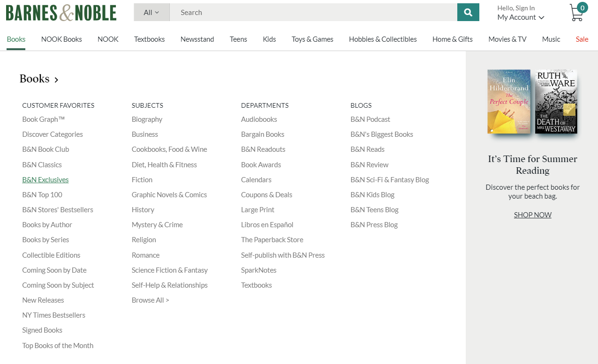The width and height of the screenshot is (598, 364).
Task: Go to the Sale menu tab
Action: pos(582,39)
